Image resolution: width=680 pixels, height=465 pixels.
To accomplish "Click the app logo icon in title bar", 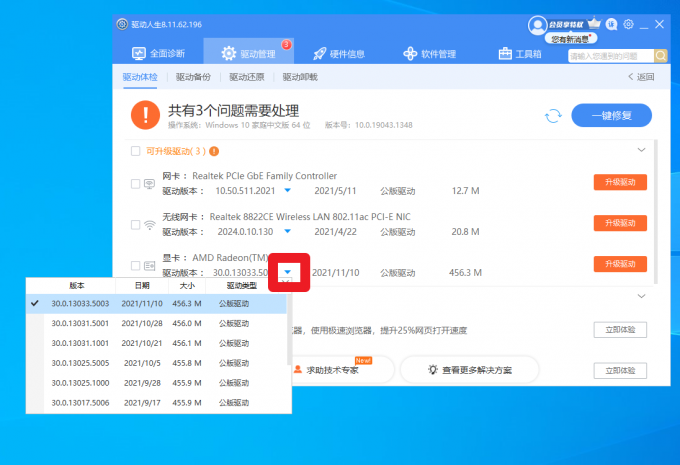I will pos(122,24).
